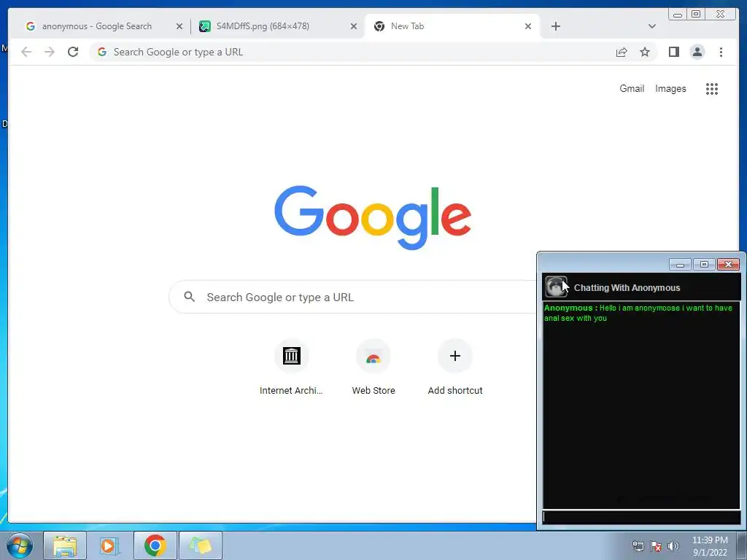Viewport: 747px width, 560px height.
Task: Close the Chatting With Anonymous window
Action: click(729, 264)
